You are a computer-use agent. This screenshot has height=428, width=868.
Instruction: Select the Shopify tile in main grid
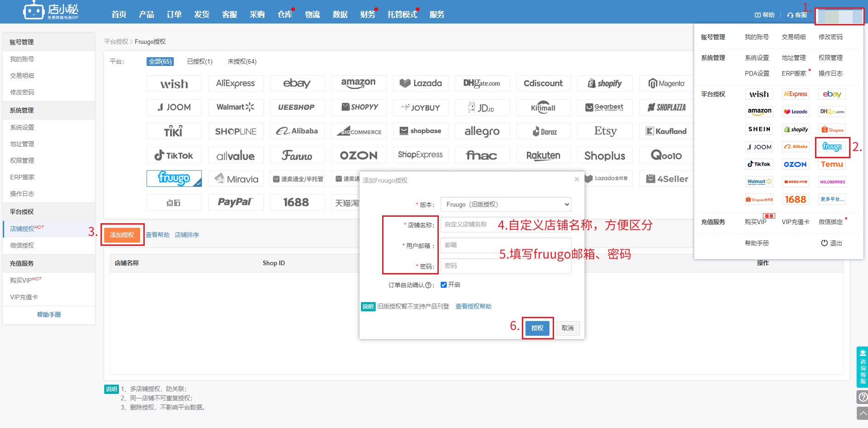pyautogui.click(x=605, y=83)
